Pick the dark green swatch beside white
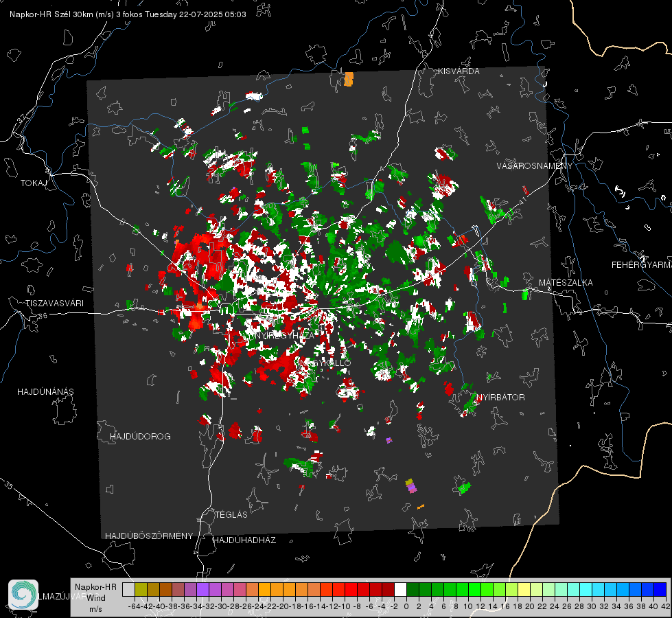Image resolution: width=672 pixels, height=618 pixels. [x=413, y=589]
